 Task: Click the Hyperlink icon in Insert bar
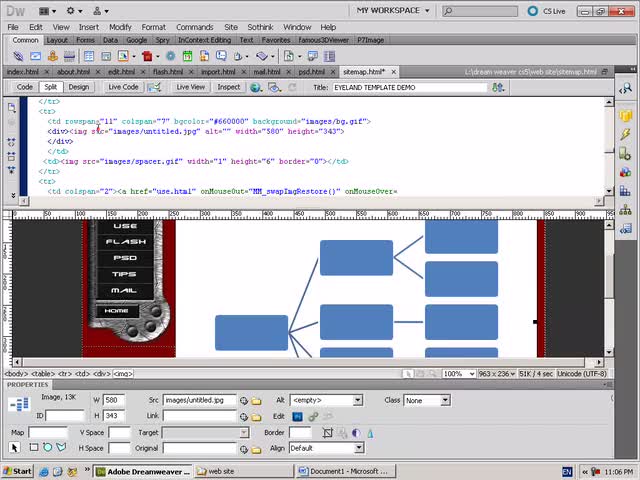(x=19, y=56)
